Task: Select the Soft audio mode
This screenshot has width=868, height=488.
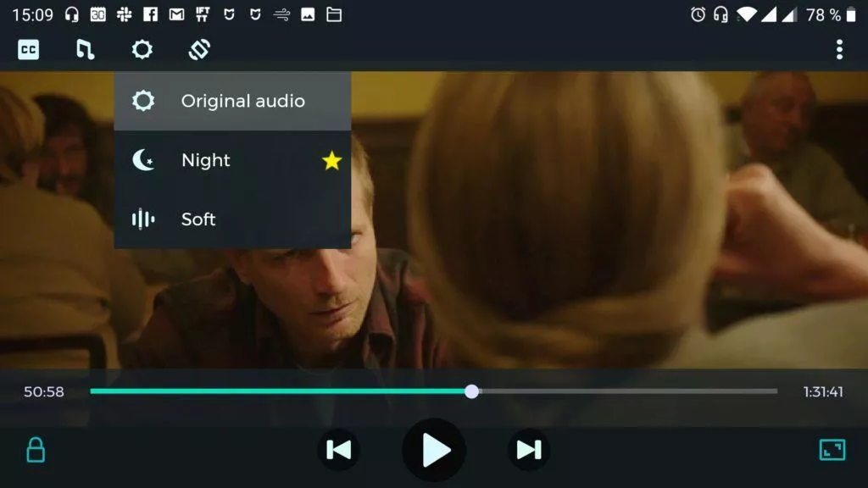Action: pos(232,219)
